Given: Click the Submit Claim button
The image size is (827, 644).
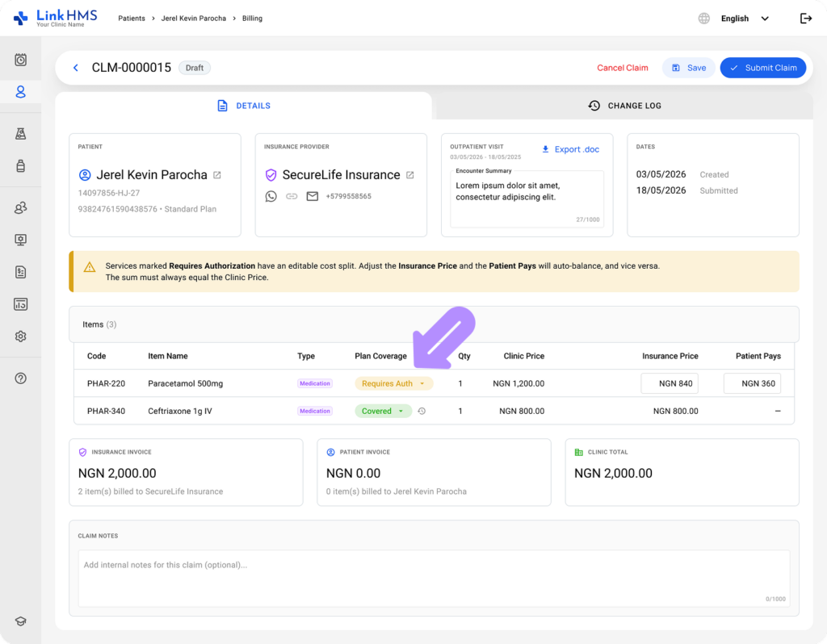Looking at the screenshot, I should coord(762,68).
